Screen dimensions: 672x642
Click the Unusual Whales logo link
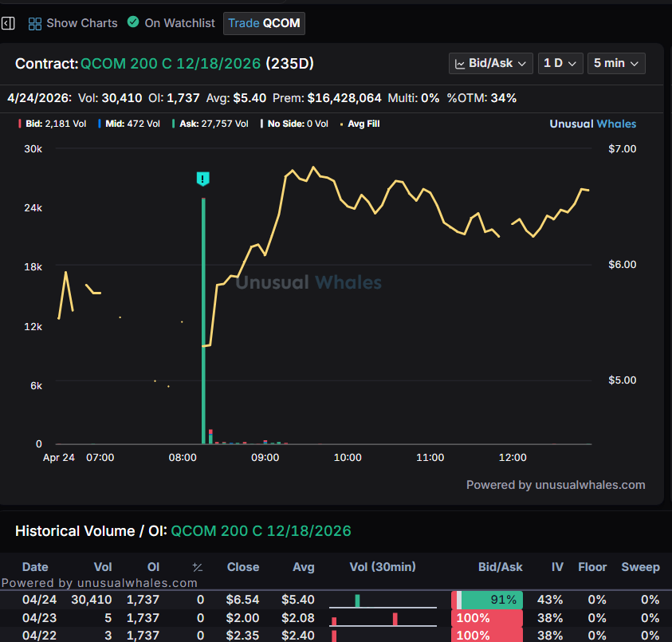click(593, 124)
